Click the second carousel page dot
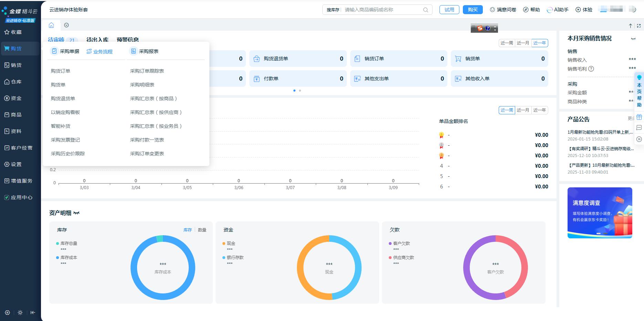The width and height of the screenshot is (644, 321). pyautogui.click(x=300, y=91)
